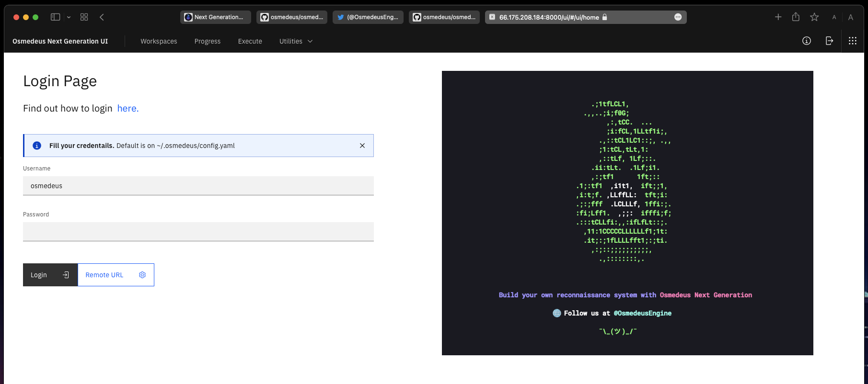
Task: Switch to the Next Generation tab
Action: point(216,17)
